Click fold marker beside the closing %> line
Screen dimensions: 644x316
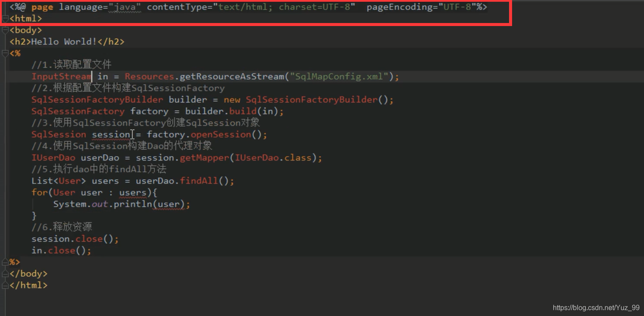5,262
